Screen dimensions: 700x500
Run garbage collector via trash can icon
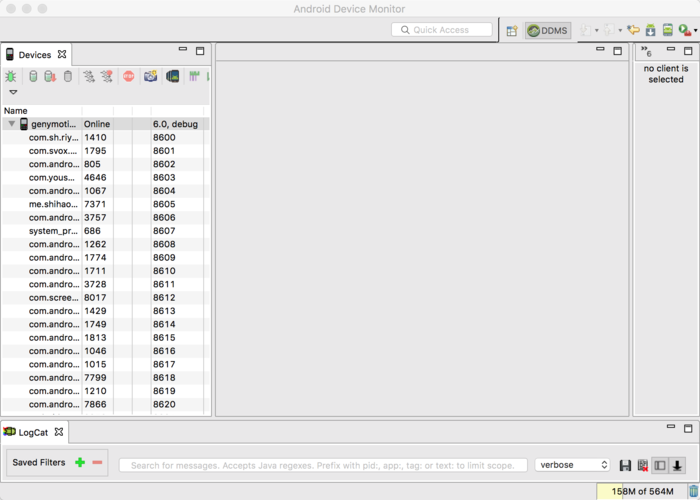click(693, 491)
